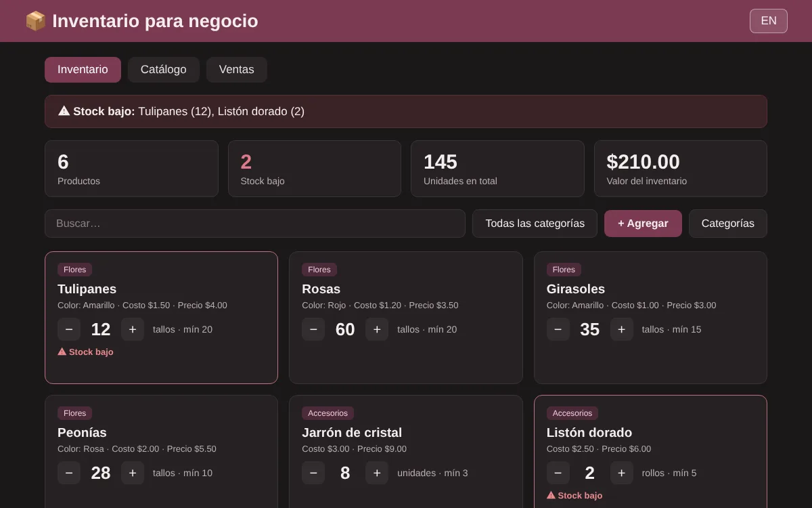Click the package box icon in header

[36, 21]
